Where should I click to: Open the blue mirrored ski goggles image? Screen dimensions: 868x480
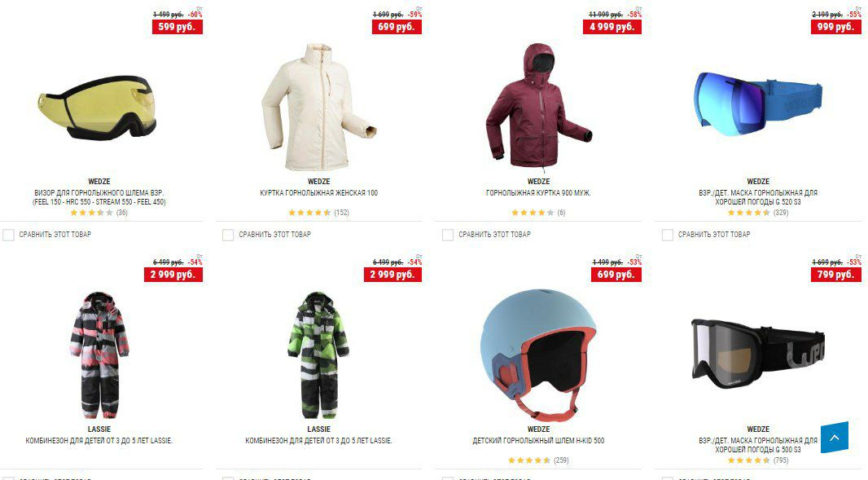[758, 103]
